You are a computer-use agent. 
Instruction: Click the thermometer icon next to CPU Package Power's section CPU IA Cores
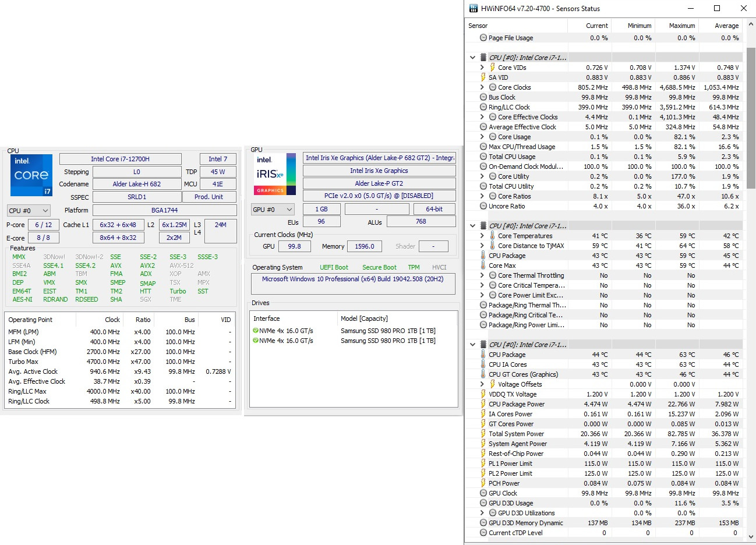[483, 364]
